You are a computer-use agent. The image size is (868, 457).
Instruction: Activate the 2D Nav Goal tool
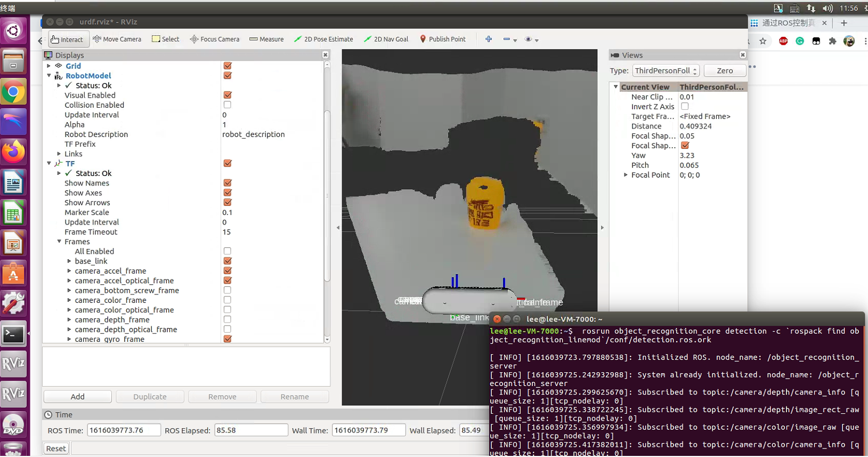(386, 39)
